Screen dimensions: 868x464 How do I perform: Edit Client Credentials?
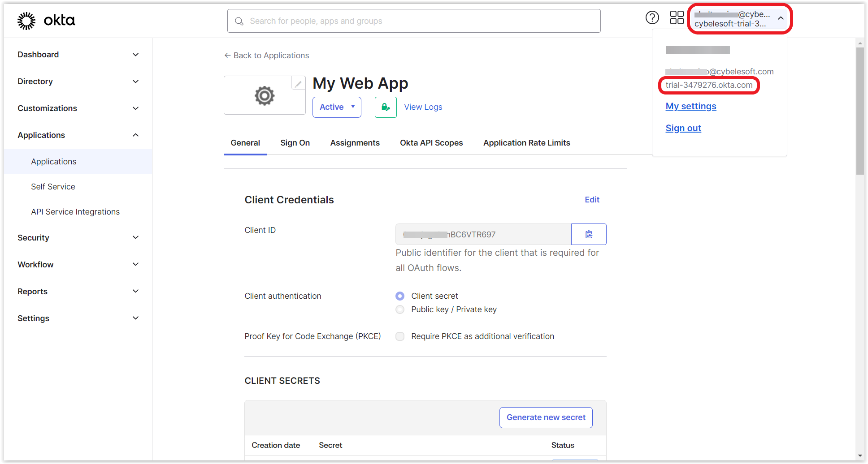(592, 200)
